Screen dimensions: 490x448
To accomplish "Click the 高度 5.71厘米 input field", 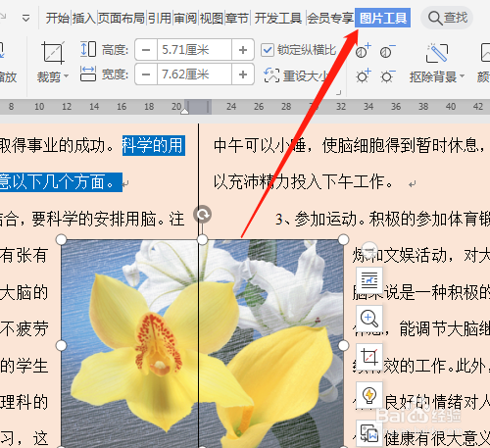I will [x=194, y=50].
